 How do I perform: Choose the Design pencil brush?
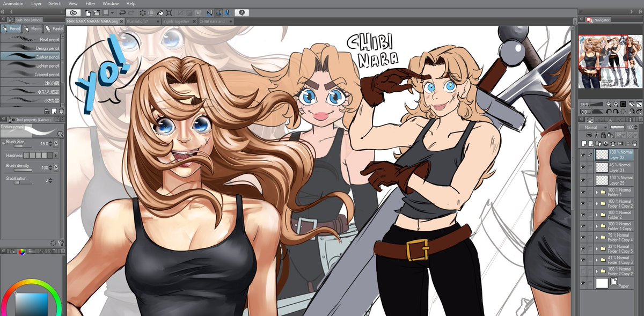(x=31, y=48)
